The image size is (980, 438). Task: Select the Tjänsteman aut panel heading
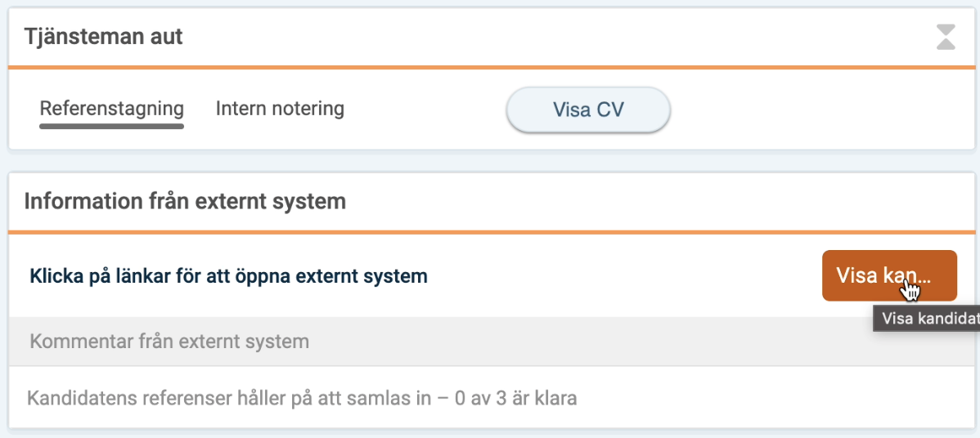coord(103,37)
